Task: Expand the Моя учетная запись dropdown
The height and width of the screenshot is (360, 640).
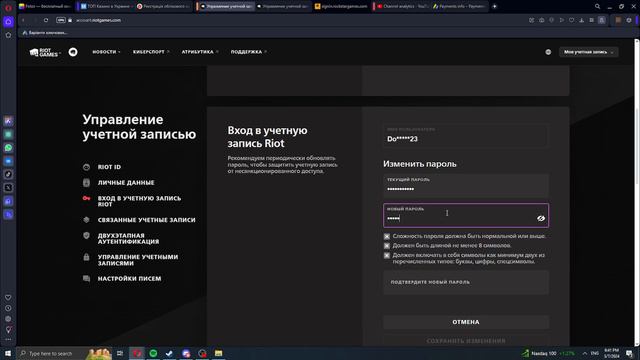Action: pyautogui.click(x=588, y=52)
